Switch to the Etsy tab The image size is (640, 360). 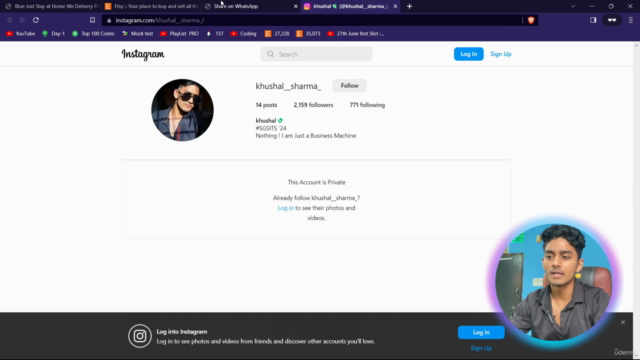[151, 6]
